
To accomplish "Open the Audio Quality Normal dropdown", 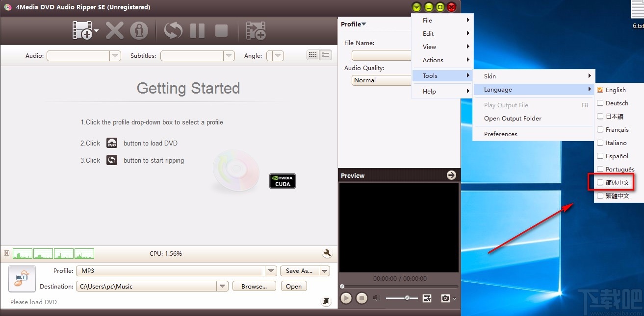I will click(382, 80).
